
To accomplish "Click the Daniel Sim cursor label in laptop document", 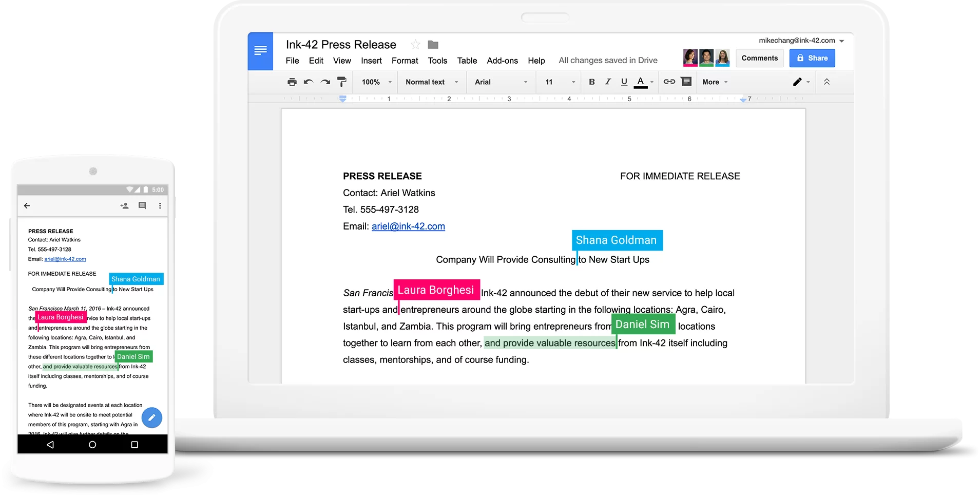I will click(x=643, y=325).
